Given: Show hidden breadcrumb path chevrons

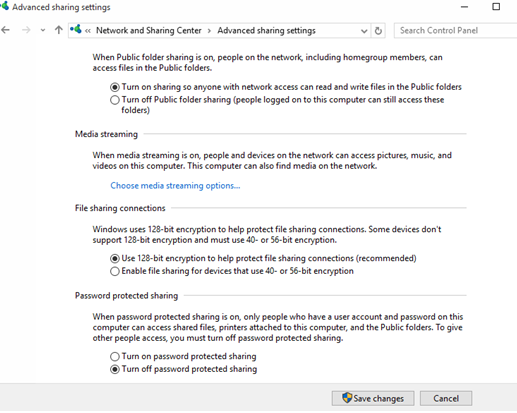Looking at the screenshot, I should pyautogui.click(x=88, y=31).
